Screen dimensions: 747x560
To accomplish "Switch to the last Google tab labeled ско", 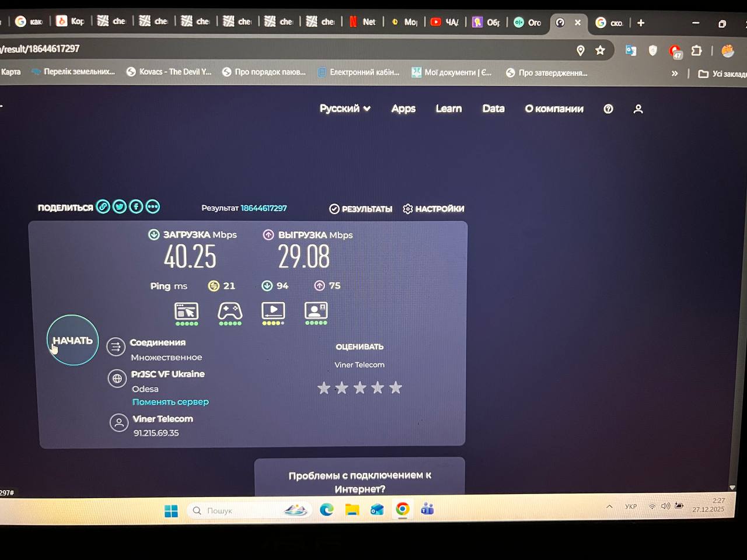I will tap(609, 23).
